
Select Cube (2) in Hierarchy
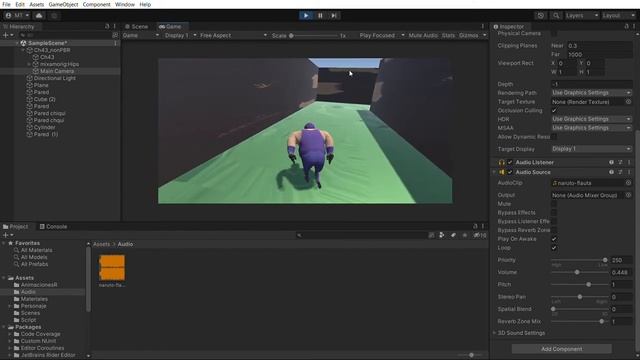pyautogui.click(x=44, y=99)
